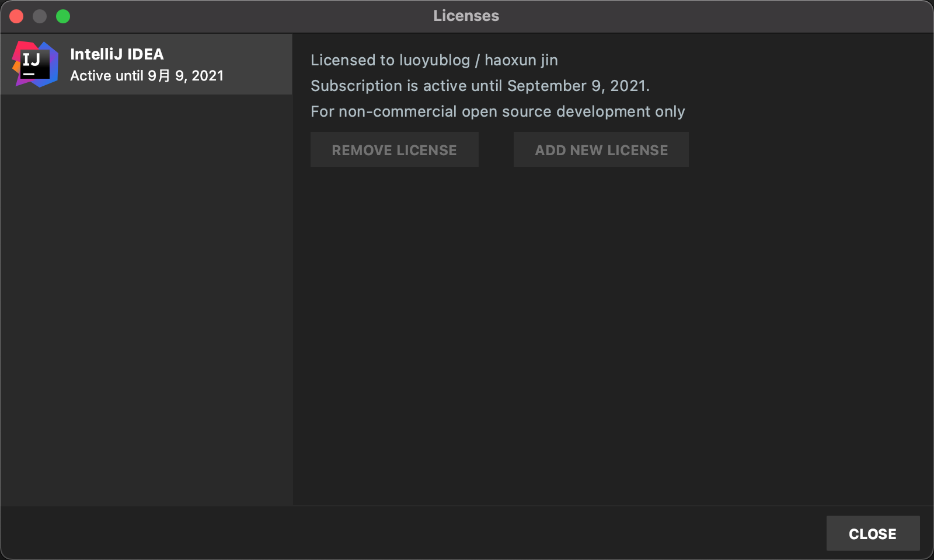934x560 pixels.
Task: Click the IntelliJ IDEA logo icon
Action: tap(35, 64)
